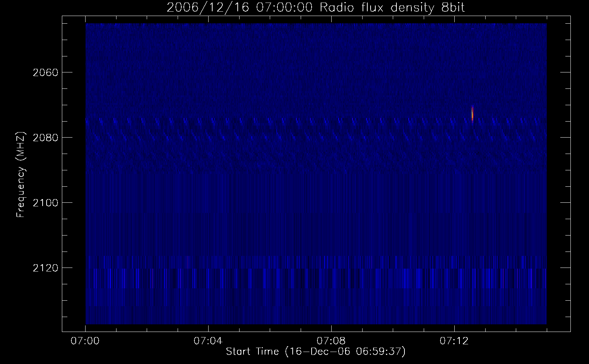Image resolution: width=589 pixels, height=364 pixels.
Task: Click the 2100 frequency tick label
Action: pyautogui.click(x=45, y=203)
